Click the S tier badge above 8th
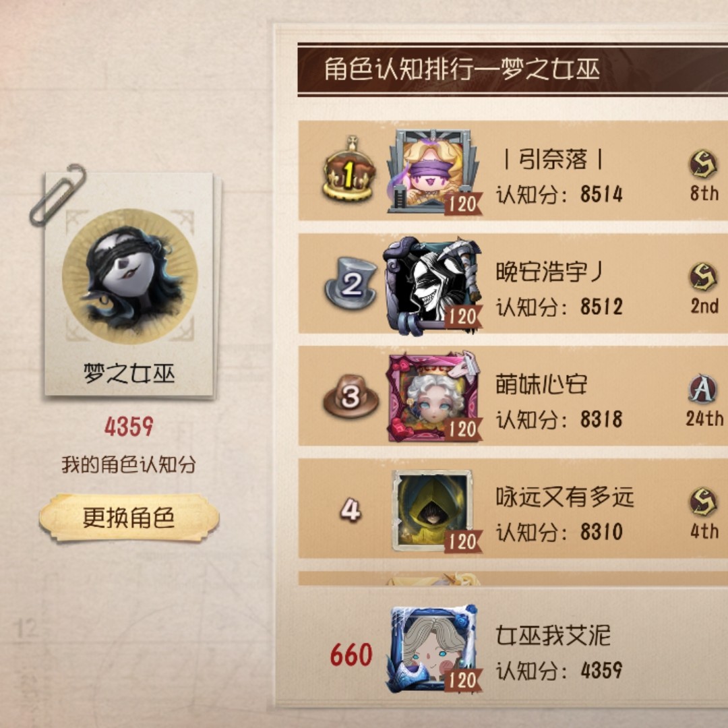 click(x=703, y=164)
